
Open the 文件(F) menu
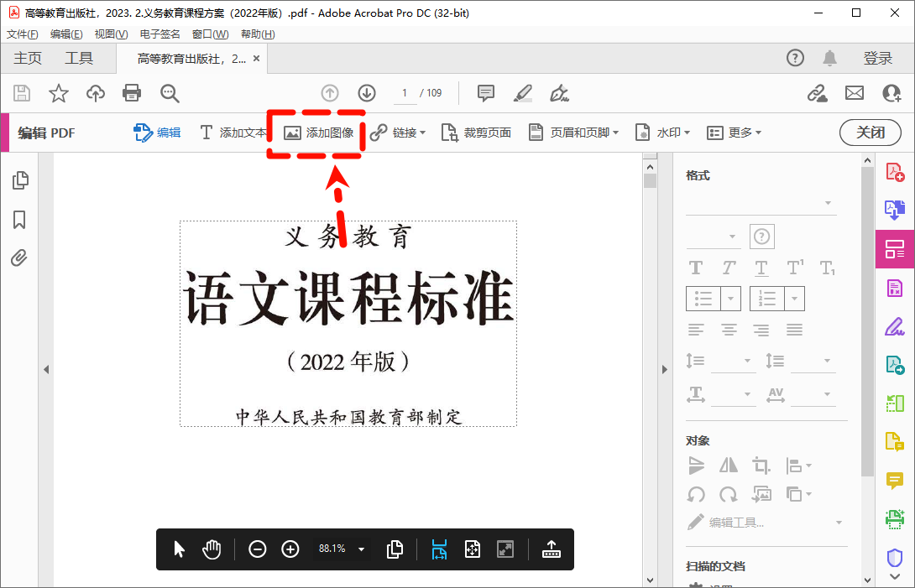pos(22,34)
